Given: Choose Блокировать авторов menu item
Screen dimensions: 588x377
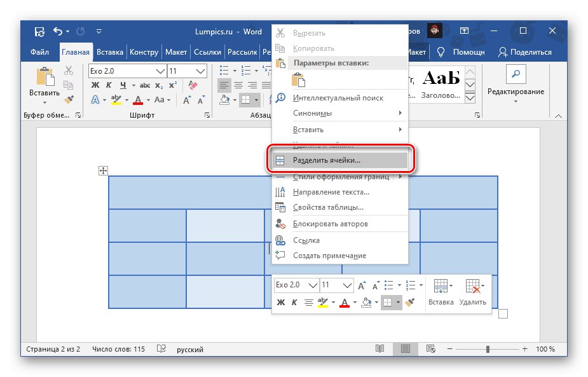Looking at the screenshot, I should (339, 224).
